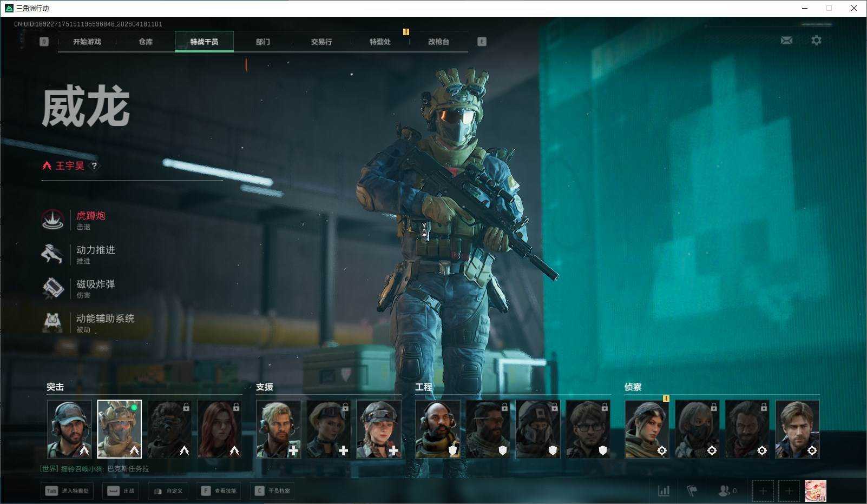Image resolution: width=867 pixels, height=504 pixels.
Task: Select locked recon operator with black mask
Action: [x=697, y=429]
